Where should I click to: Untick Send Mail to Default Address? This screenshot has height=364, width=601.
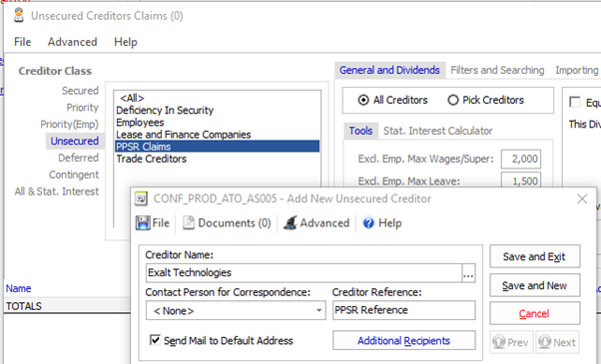pos(155,340)
